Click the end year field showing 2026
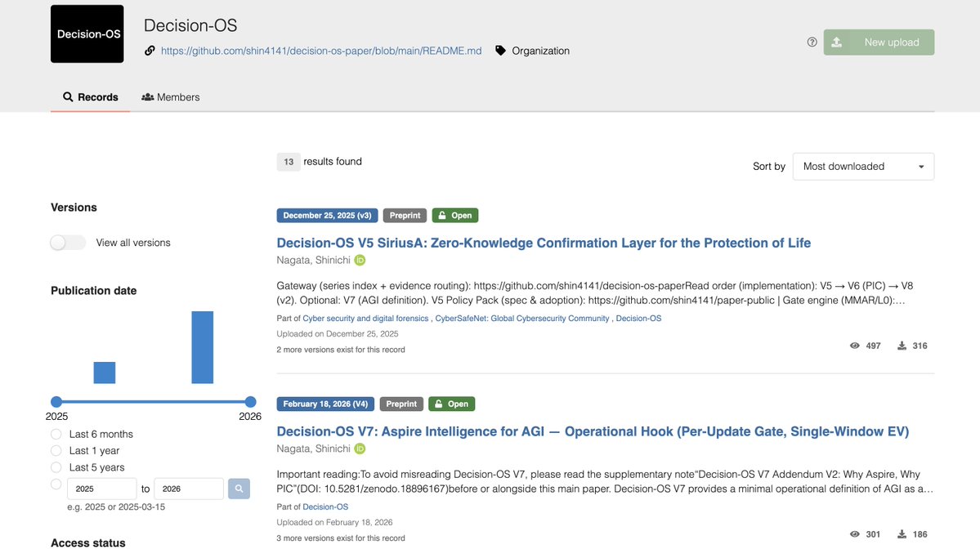980x558 pixels. pos(189,489)
